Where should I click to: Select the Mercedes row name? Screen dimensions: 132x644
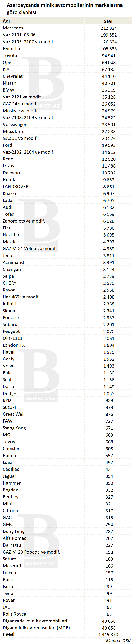[13, 28]
